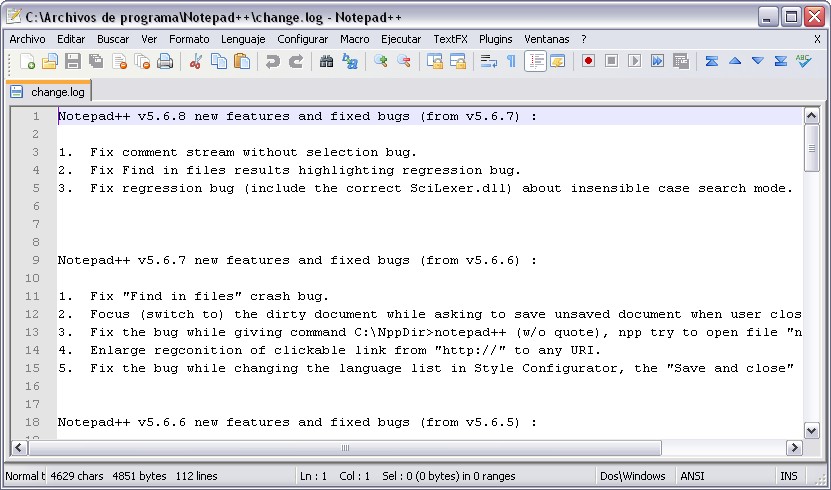
Task: Click the Save All icon
Action: point(96,61)
